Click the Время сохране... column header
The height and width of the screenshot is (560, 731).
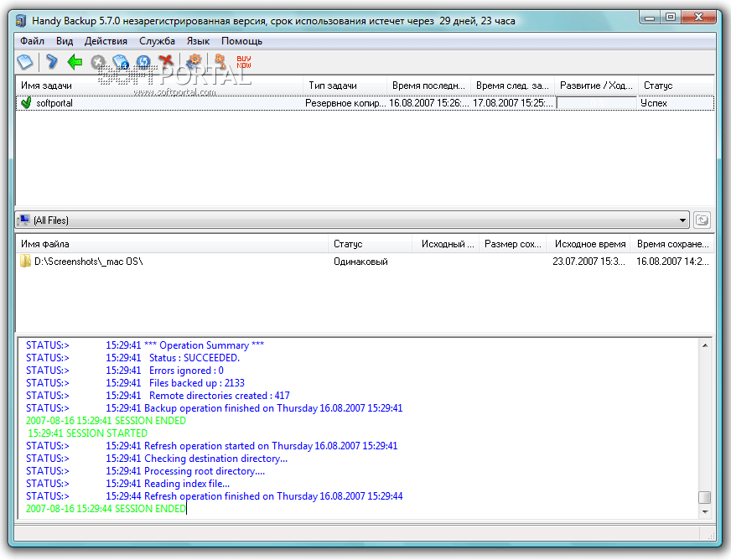(x=672, y=244)
